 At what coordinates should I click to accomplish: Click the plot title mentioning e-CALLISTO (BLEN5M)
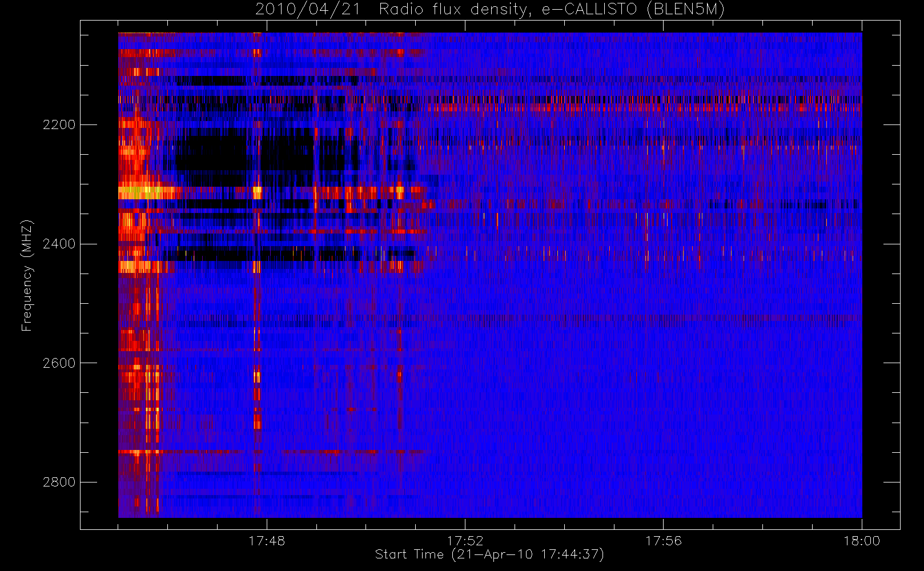coord(490,10)
